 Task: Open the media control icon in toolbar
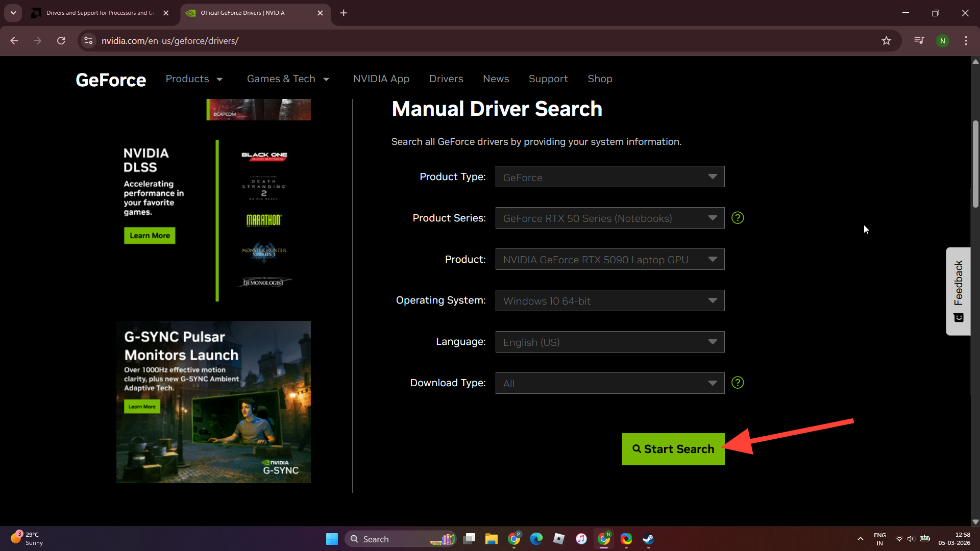(x=919, y=41)
